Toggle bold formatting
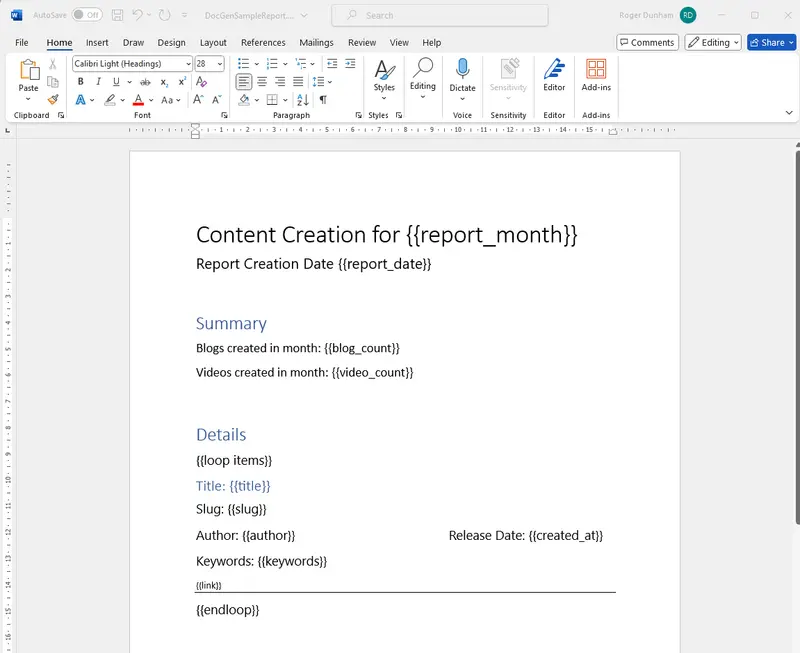 (80, 82)
